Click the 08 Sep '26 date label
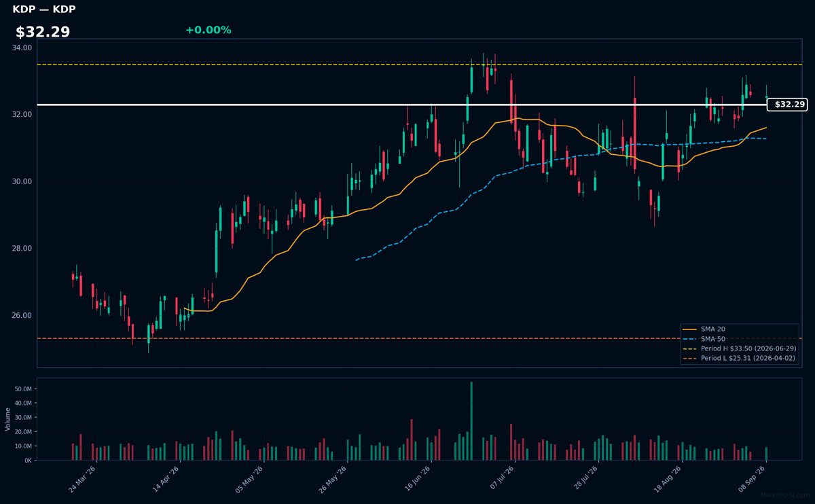Image resolution: width=815 pixels, height=504 pixels. coord(753,479)
